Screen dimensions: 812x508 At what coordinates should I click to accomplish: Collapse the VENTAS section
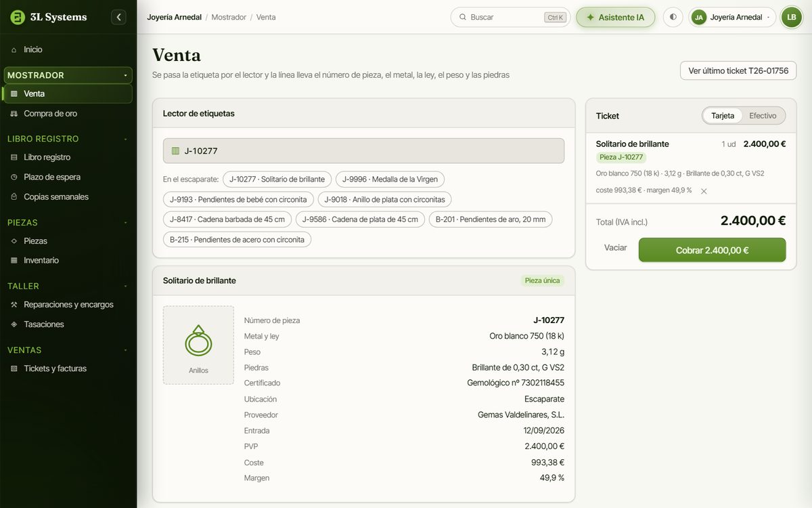(68, 350)
